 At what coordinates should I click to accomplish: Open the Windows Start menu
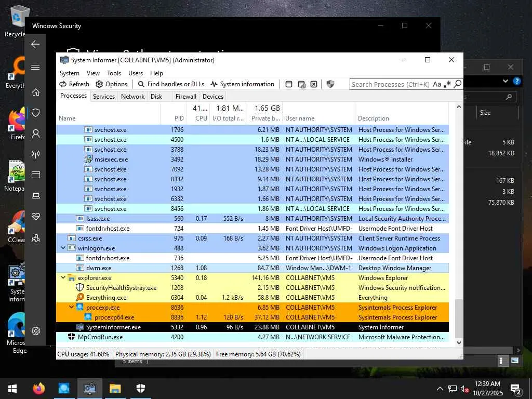point(12,389)
